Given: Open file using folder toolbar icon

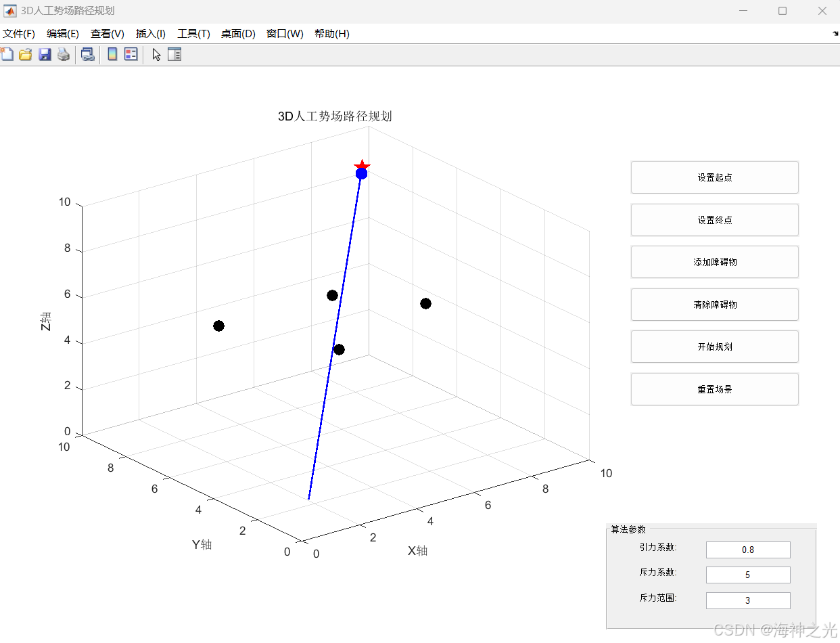Looking at the screenshot, I should (26, 55).
